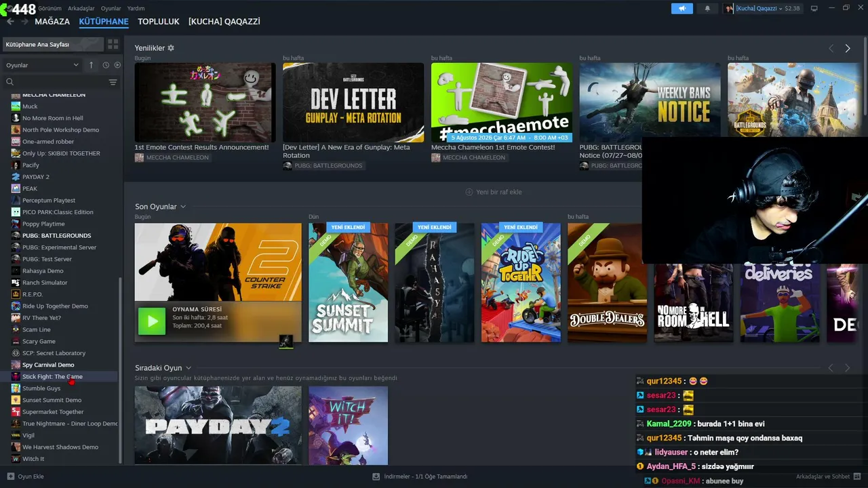The height and width of the screenshot is (488, 868).
Task: Open the Yenilikler settings gear
Action: 171,48
